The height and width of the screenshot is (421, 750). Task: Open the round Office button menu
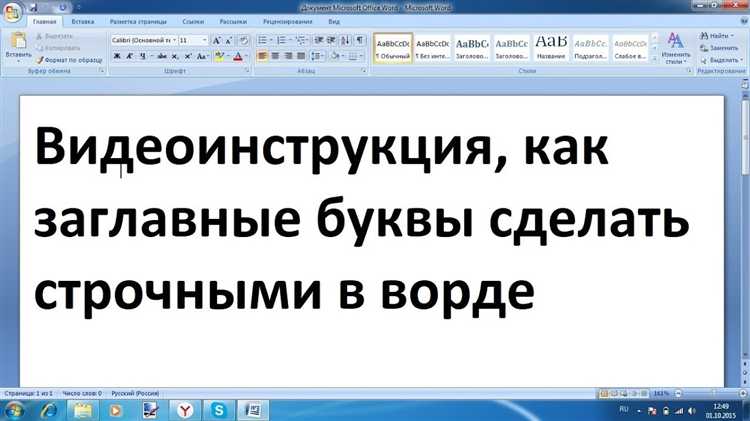tap(12, 12)
